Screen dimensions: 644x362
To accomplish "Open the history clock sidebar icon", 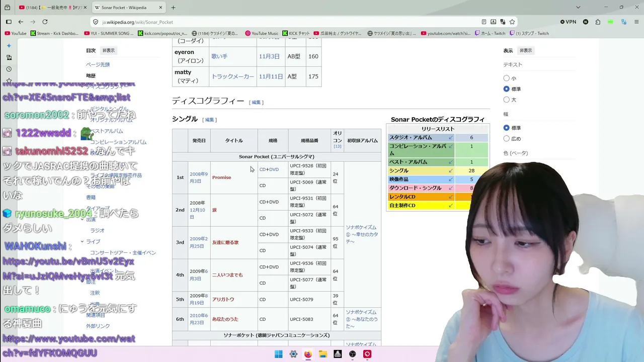I will 9,69.
